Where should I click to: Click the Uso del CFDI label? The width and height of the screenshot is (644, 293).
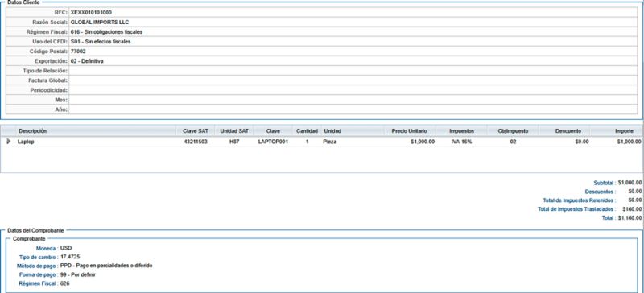click(50, 42)
